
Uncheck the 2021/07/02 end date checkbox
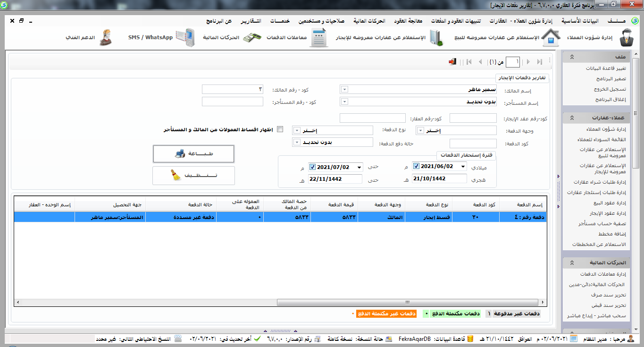pos(312,167)
